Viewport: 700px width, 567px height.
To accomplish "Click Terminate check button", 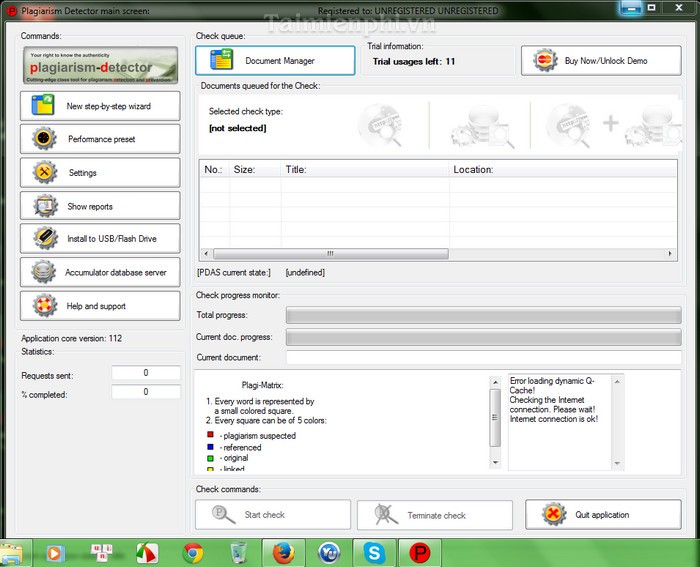I will (x=436, y=515).
